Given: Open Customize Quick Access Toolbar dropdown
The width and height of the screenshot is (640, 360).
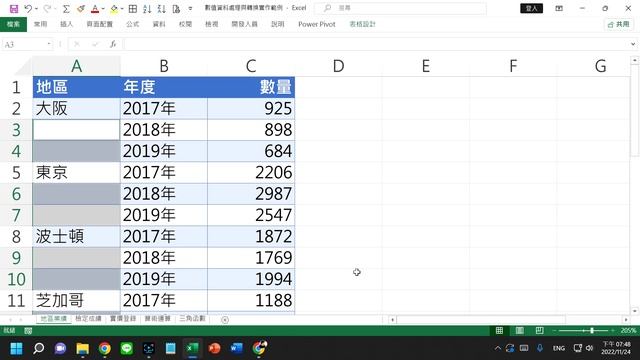Looking at the screenshot, I should coord(190,9).
